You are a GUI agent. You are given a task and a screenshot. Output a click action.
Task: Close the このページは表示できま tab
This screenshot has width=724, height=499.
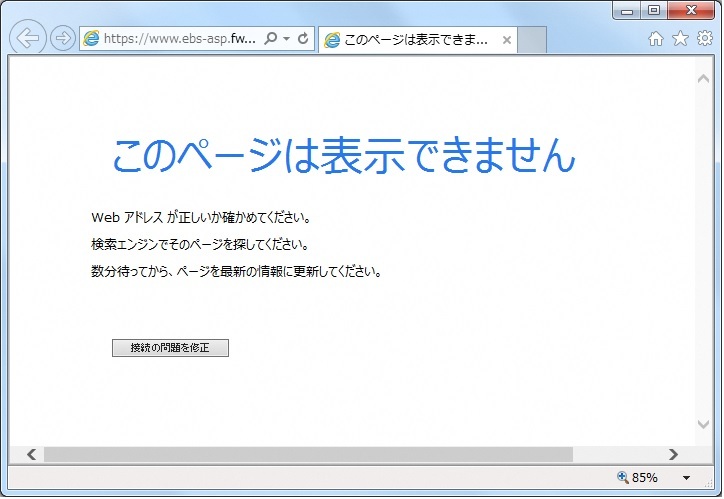[507, 41]
